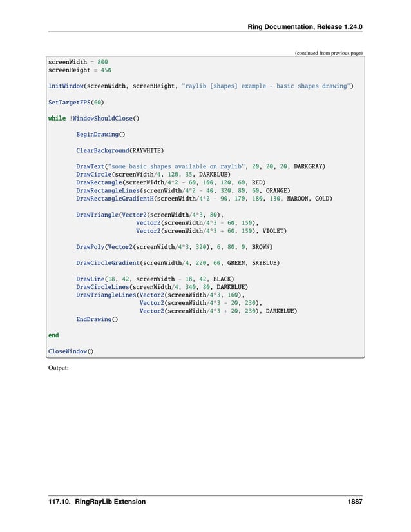Image resolution: width=411 pixels, height=532 pixels.
Task: Click the InitWindow function call line
Action: pos(200,86)
